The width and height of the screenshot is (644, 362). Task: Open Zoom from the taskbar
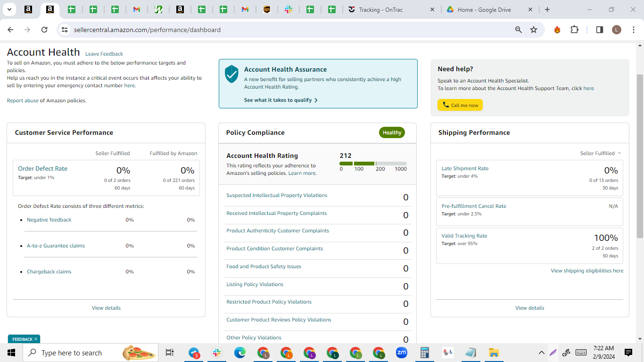(x=402, y=353)
